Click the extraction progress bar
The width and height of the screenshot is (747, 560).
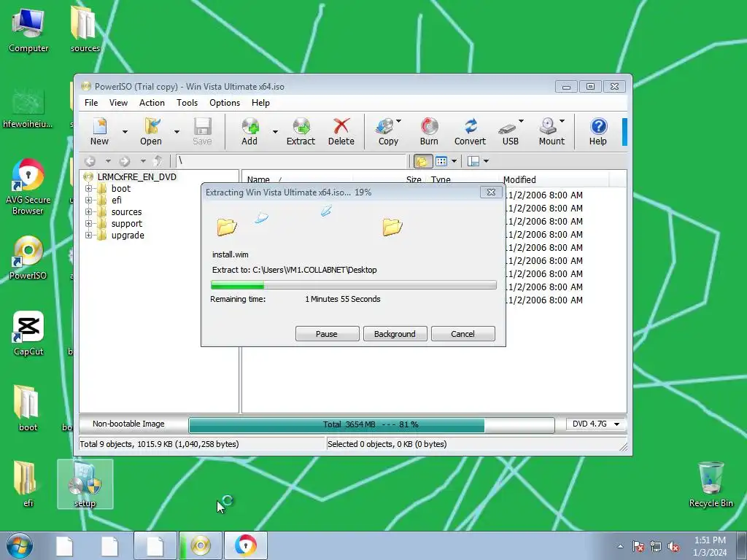coord(354,285)
